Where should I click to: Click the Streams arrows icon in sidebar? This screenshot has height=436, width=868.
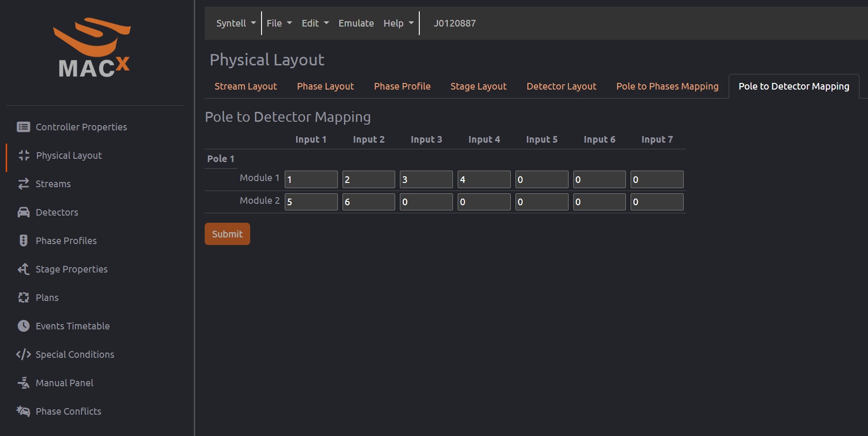tap(23, 184)
